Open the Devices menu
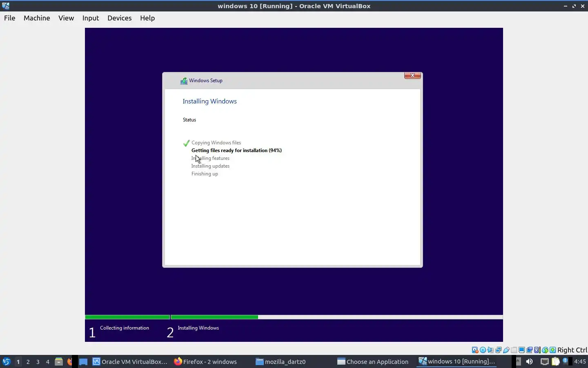The image size is (588, 368). tap(119, 18)
